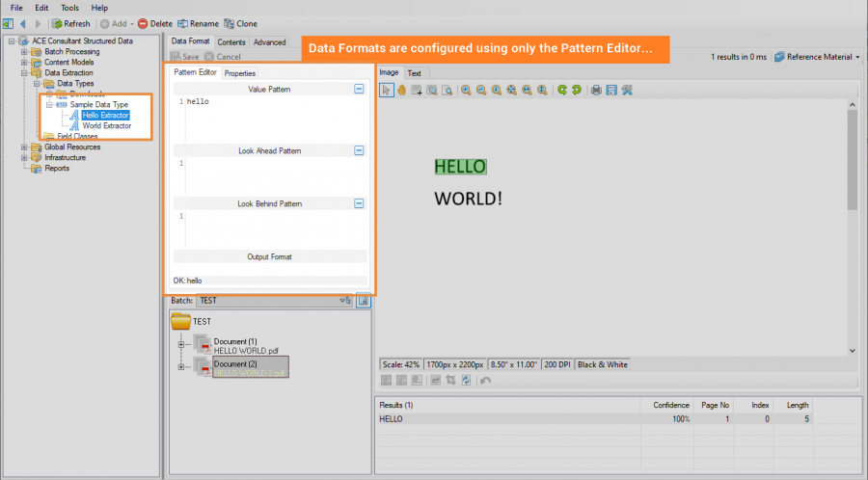Click the printer icon in image toolbar
The width and height of the screenshot is (868, 480).
[x=596, y=91]
